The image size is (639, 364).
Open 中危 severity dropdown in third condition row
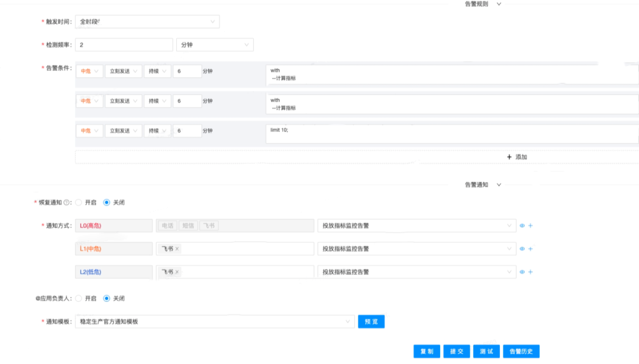point(89,131)
